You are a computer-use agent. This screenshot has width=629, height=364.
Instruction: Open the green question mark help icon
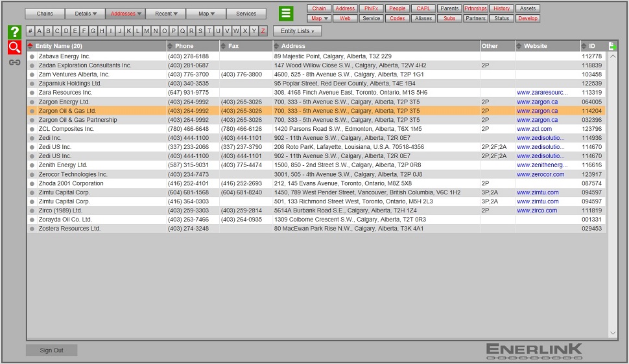14,32
